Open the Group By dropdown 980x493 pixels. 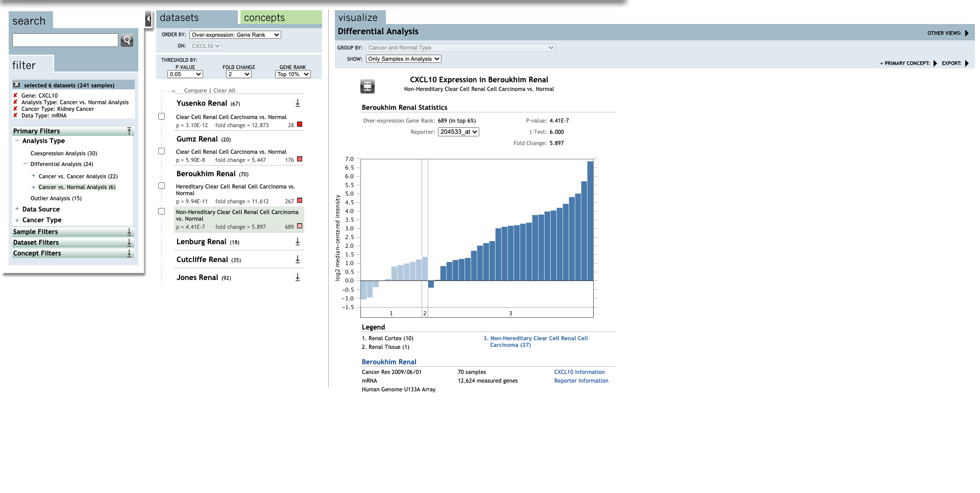(461, 48)
